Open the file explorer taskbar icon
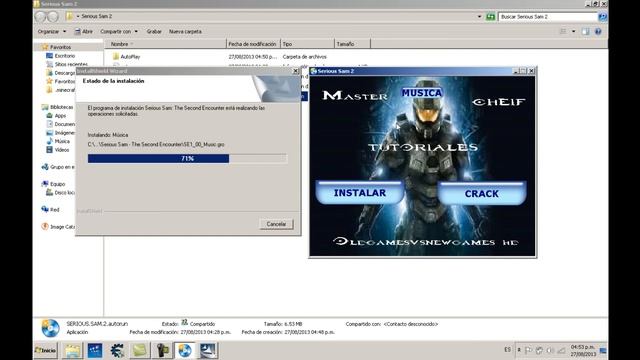Viewport: 640px width, 360px height. coord(72,351)
